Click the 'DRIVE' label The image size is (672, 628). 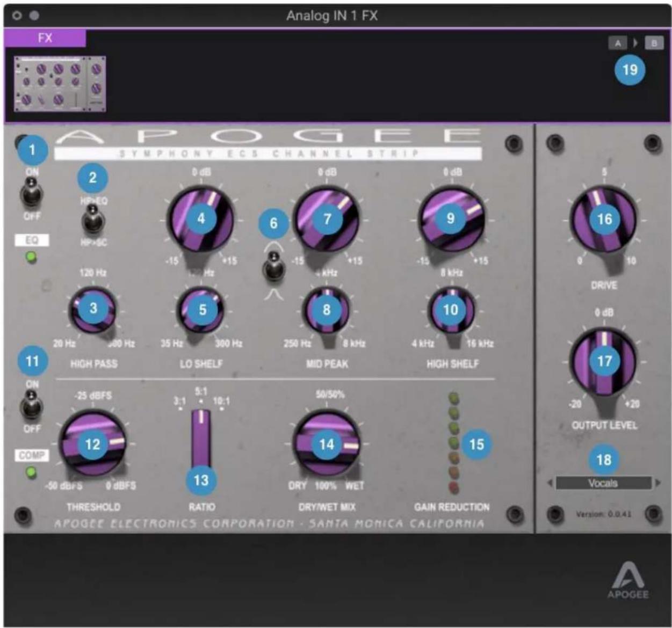[x=604, y=286]
